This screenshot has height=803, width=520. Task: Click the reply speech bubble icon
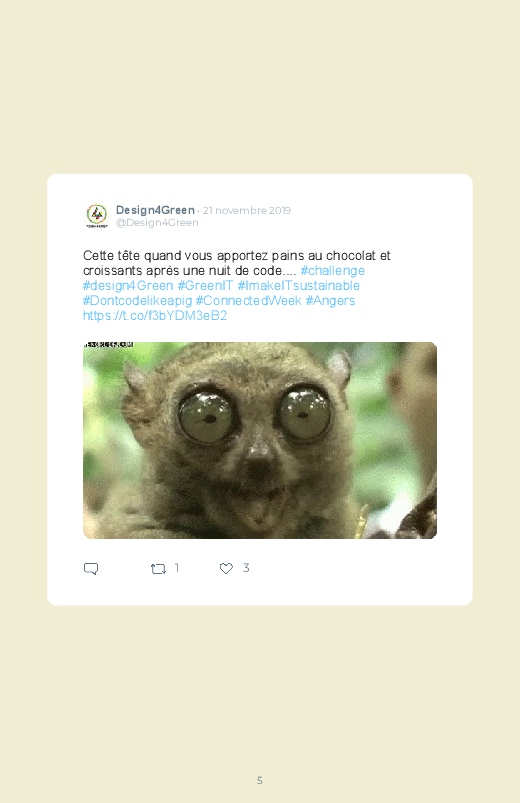tap(91, 568)
